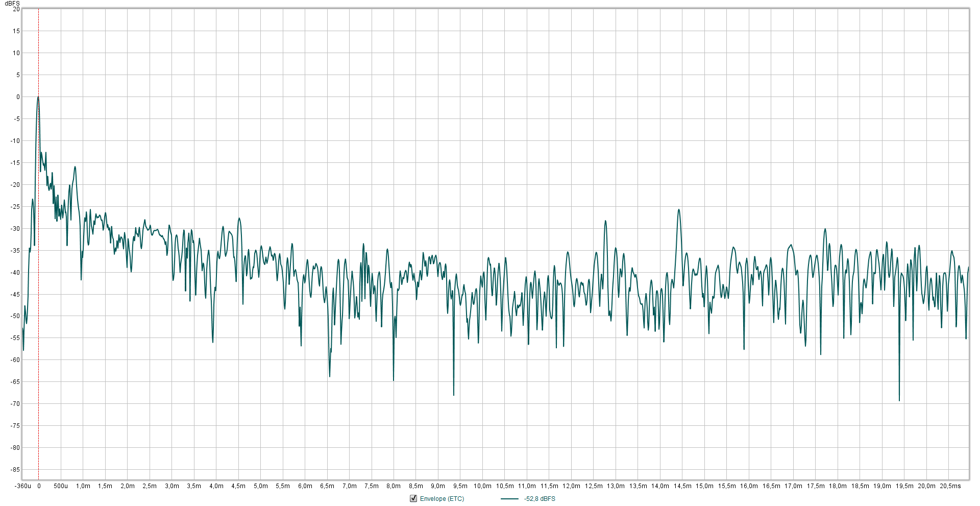Viewport: 980px width, 506px height.
Task: Click the early peak near 800 microseconds
Action: click(75, 167)
